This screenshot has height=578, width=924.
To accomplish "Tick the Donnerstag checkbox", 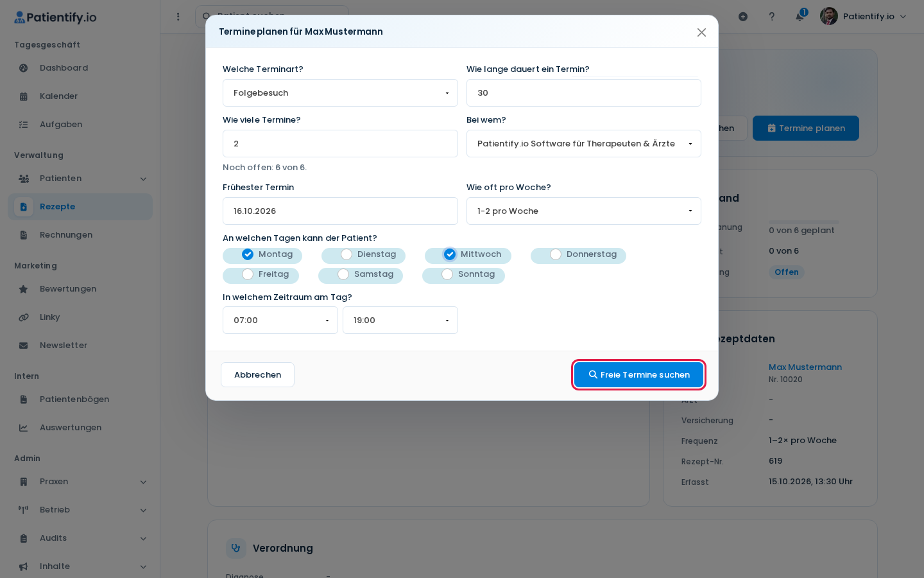I will [x=556, y=254].
